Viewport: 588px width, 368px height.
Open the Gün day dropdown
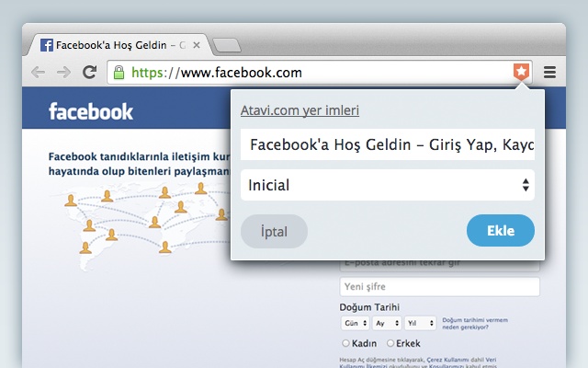(355, 323)
